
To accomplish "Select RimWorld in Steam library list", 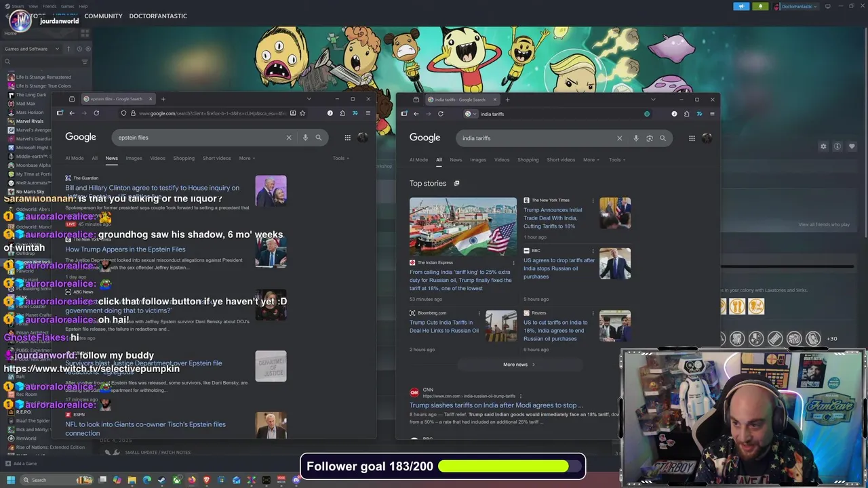I will click(x=26, y=439).
